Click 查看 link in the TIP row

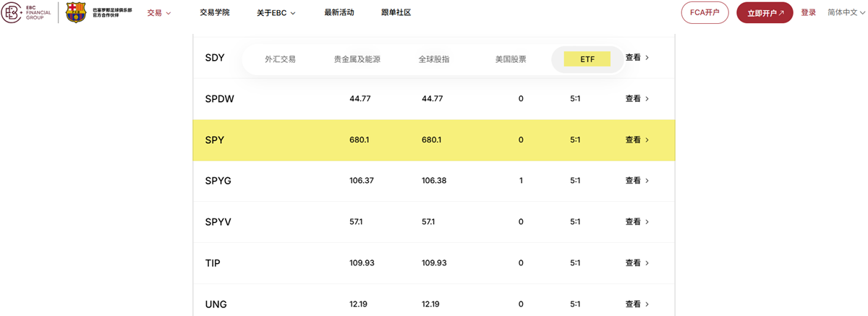click(x=637, y=262)
